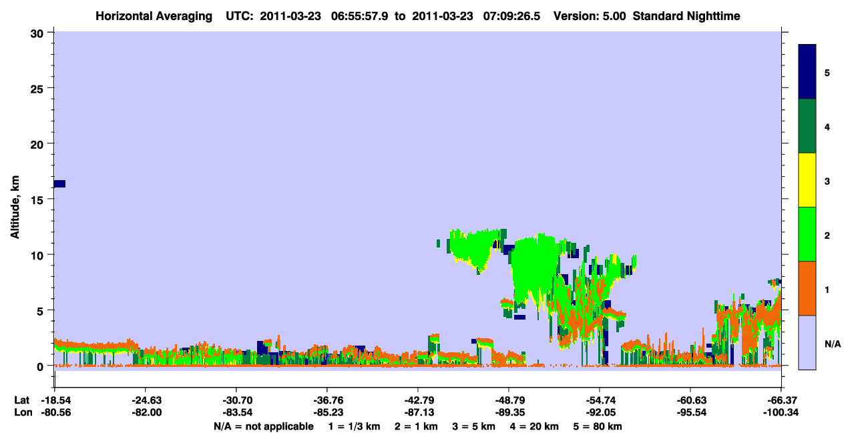868x445 pixels.
Task: Click the orange colorbar segment labeled 1
Action: [x=807, y=288]
